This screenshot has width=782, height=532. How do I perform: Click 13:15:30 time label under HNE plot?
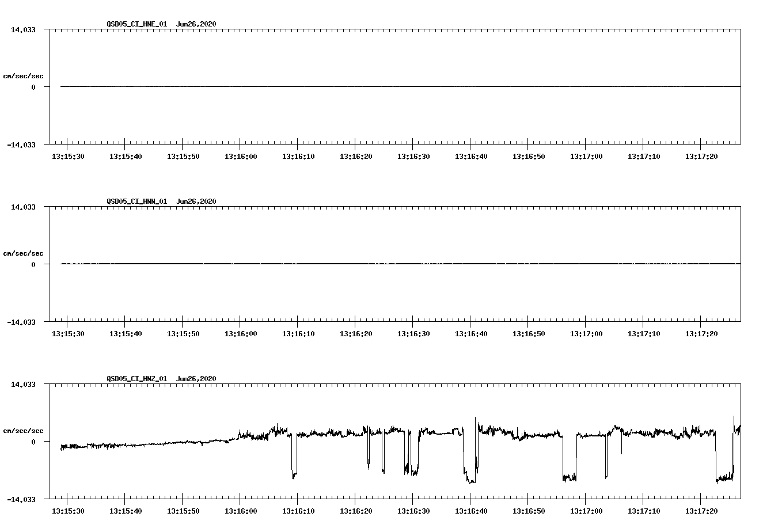68,157
